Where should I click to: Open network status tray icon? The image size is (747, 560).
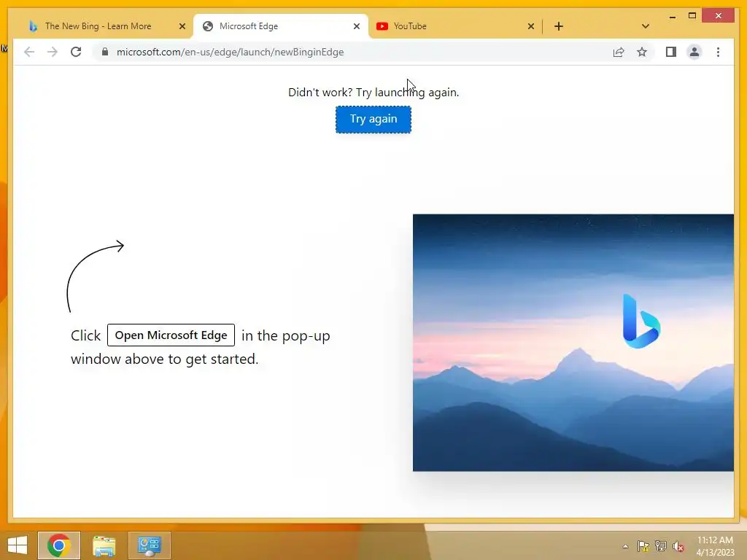pos(661,546)
